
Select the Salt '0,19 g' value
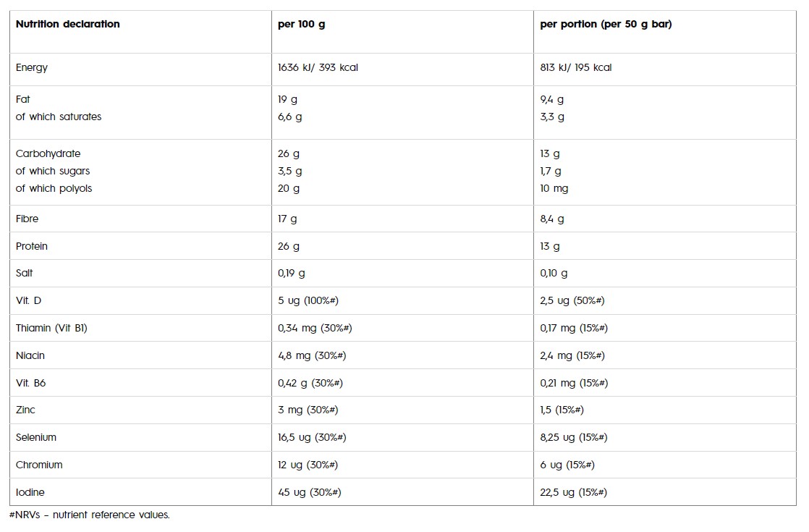pyautogui.click(x=292, y=274)
